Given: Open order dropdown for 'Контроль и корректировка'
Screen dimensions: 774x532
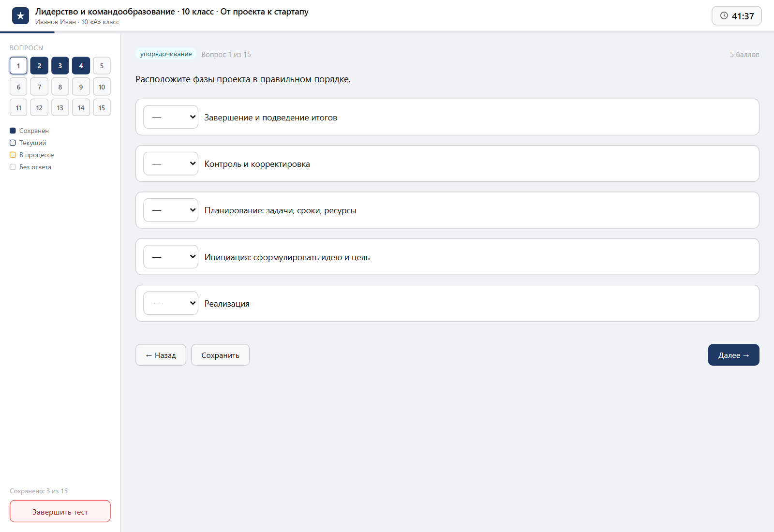Looking at the screenshot, I should click(171, 163).
